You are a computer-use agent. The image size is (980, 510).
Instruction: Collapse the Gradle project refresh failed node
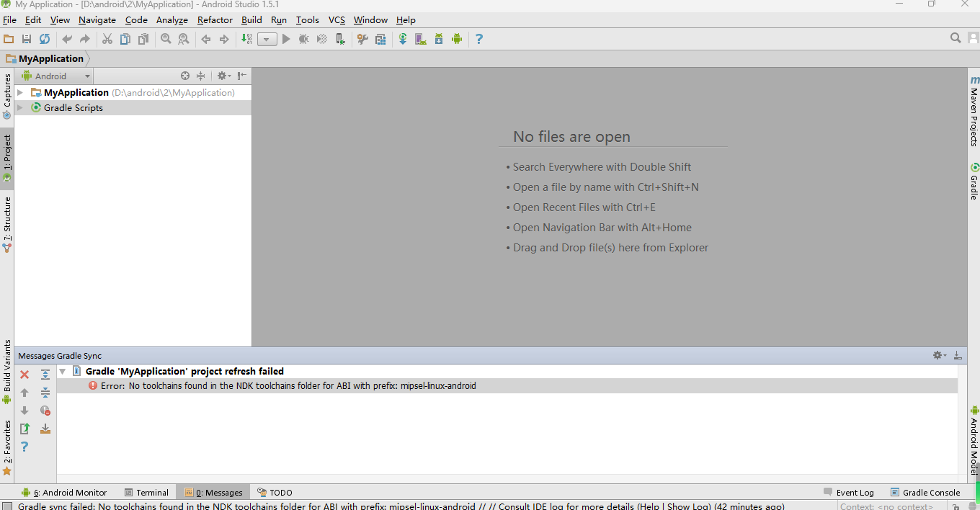(x=63, y=371)
